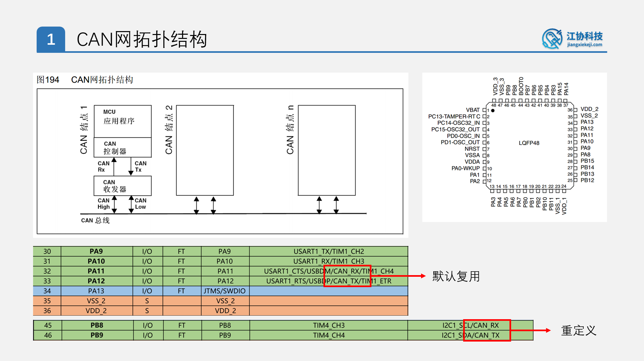Image resolution: width=644 pixels, height=361 pixels.
Task: Click the blue slide number 1 badge
Action: [51, 39]
